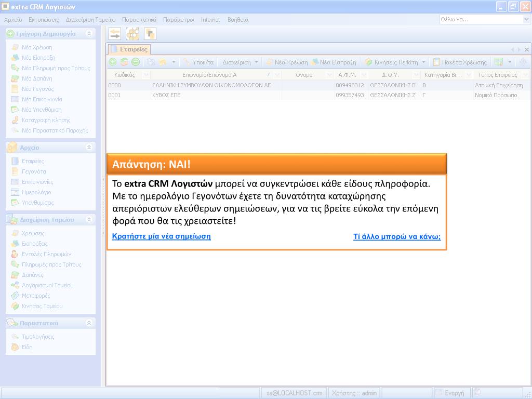Collapse the Αρχείο sidebar panel
The width and height of the screenshot is (532, 399).
pos(89,147)
